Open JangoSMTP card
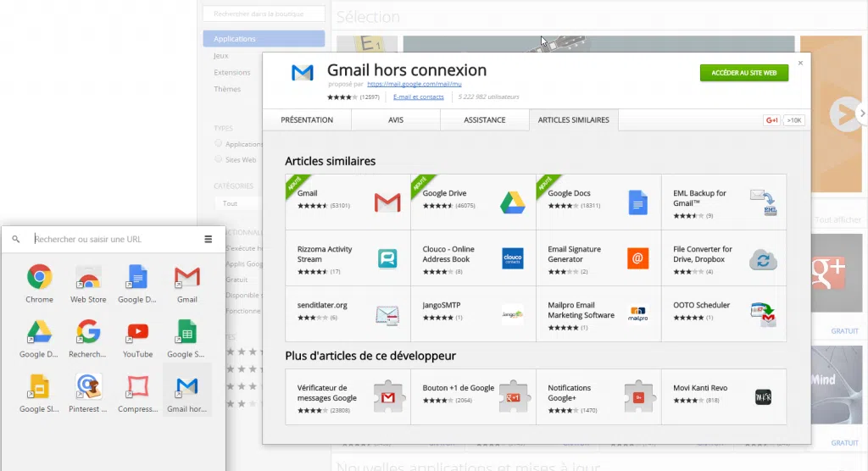 pyautogui.click(x=473, y=313)
